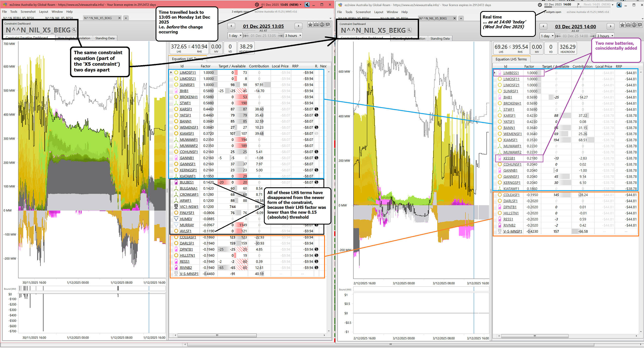644x348 pixels.
Task: Expand the LIMOSF11 row arrow in left table
Action: (x=171, y=72)
